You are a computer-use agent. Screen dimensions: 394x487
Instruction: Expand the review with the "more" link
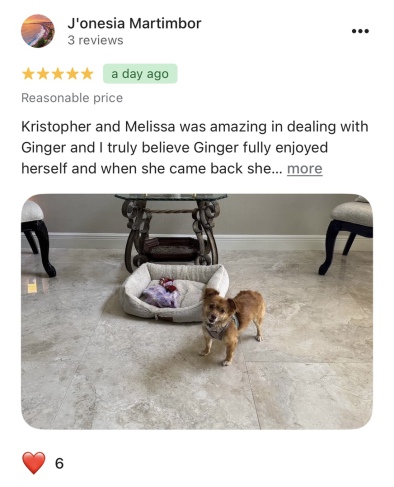[305, 169]
